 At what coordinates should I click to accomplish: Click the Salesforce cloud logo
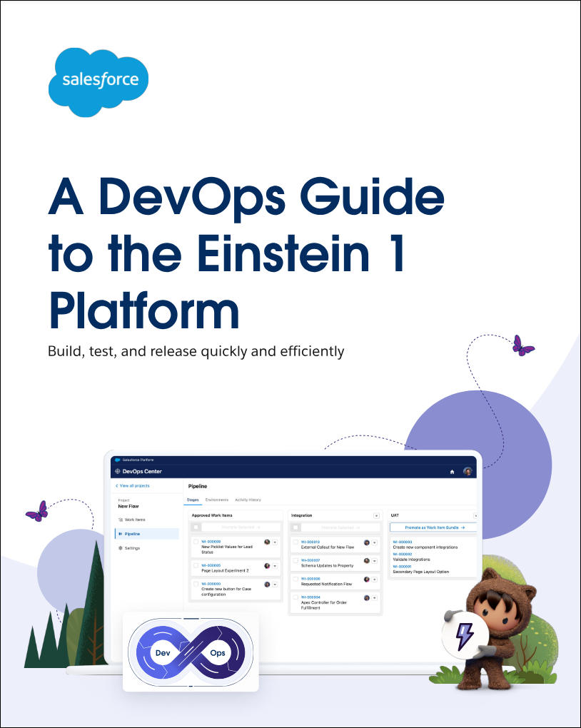tap(98, 81)
